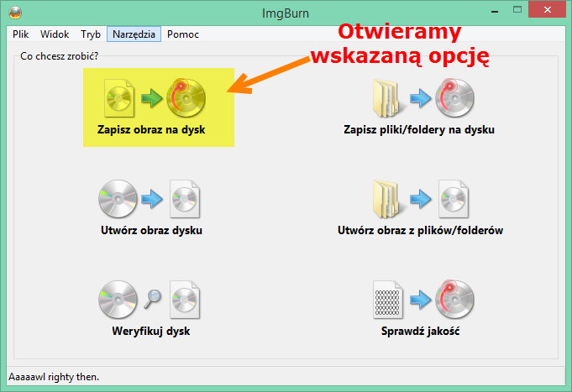Click the ImgBurn window title text

(286, 13)
